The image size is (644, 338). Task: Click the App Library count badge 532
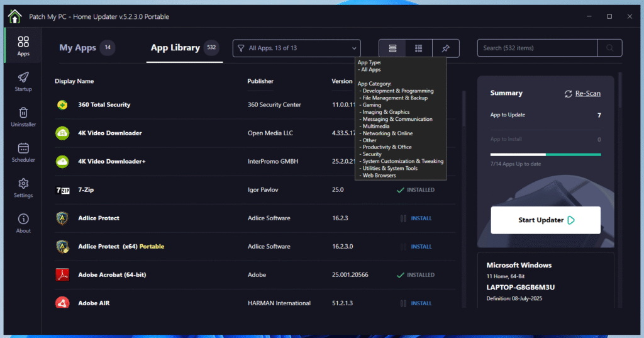click(x=211, y=48)
